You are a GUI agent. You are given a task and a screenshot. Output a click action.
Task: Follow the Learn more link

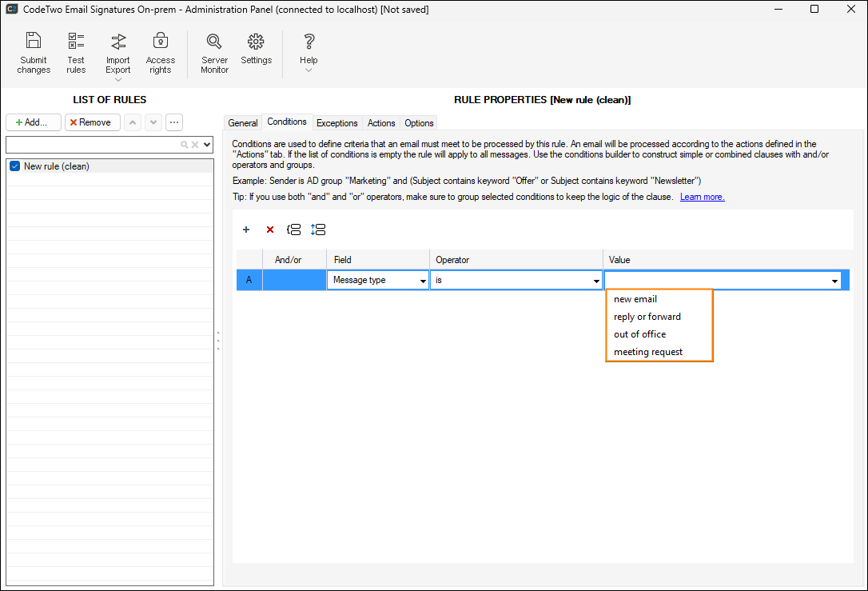click(x=702, y=197)
